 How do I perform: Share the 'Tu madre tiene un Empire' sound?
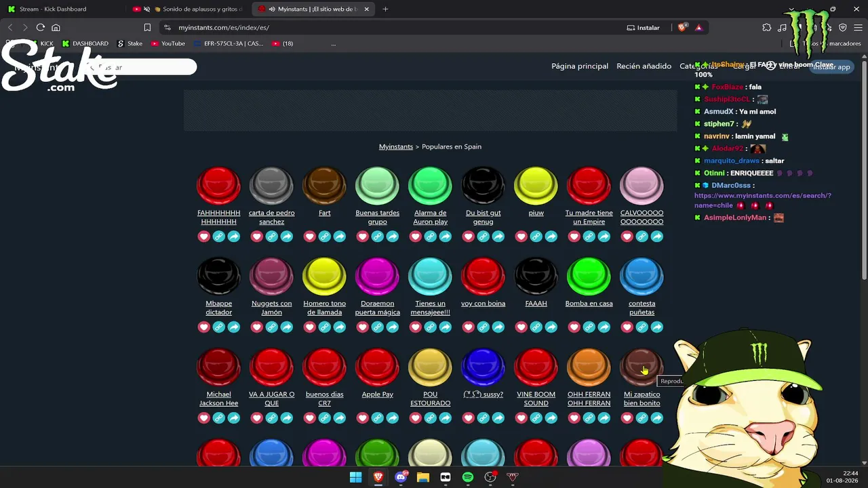(x=604, y=237)
